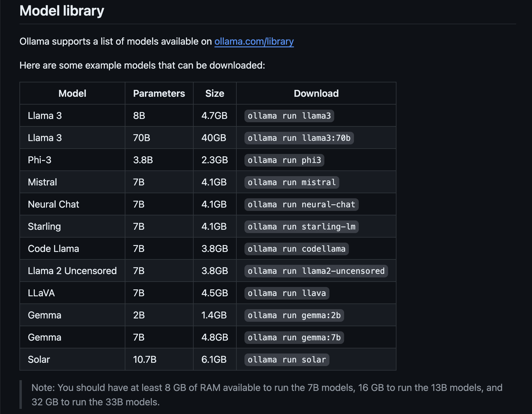The width and height of the screenshot is (532, 414).
Task: Click the 'ollama run mistral' code
Action: pos(292,182)
